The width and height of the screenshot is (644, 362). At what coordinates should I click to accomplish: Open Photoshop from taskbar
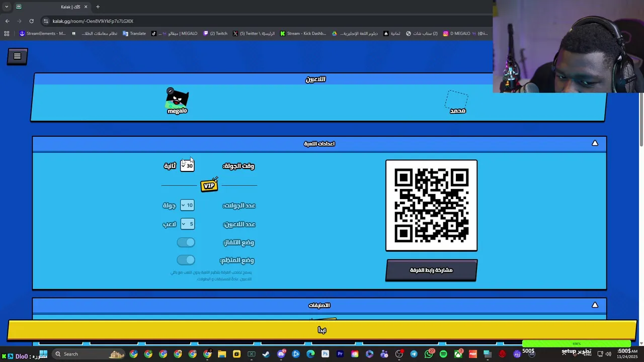[325, 354]
